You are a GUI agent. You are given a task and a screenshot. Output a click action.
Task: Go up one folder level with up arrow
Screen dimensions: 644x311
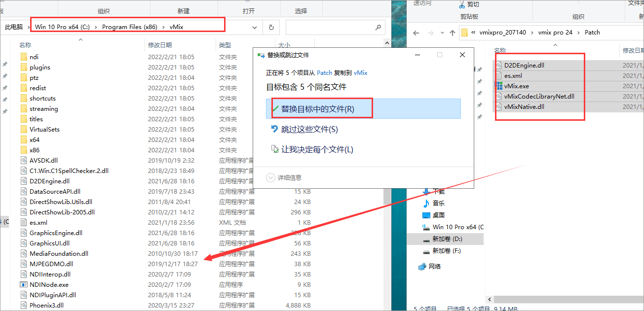[x=453, y=33]
